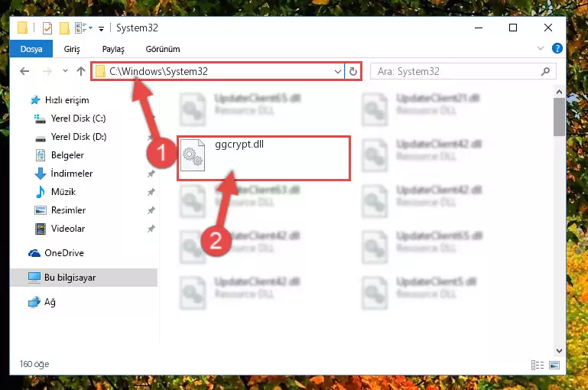Click the 160 öğe status text
This screenshot has width=588, height=390.
pyautogui.click(x=34, y=364)
